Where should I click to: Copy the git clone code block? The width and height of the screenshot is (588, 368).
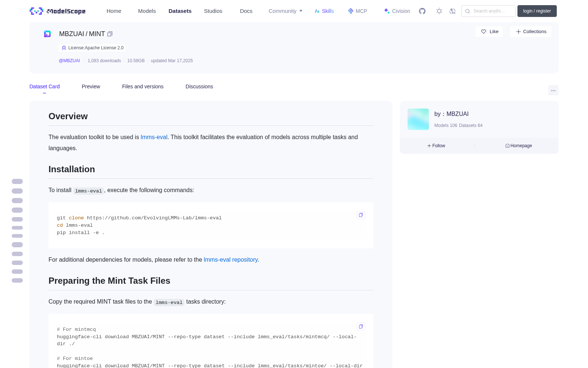click(361, 215)
